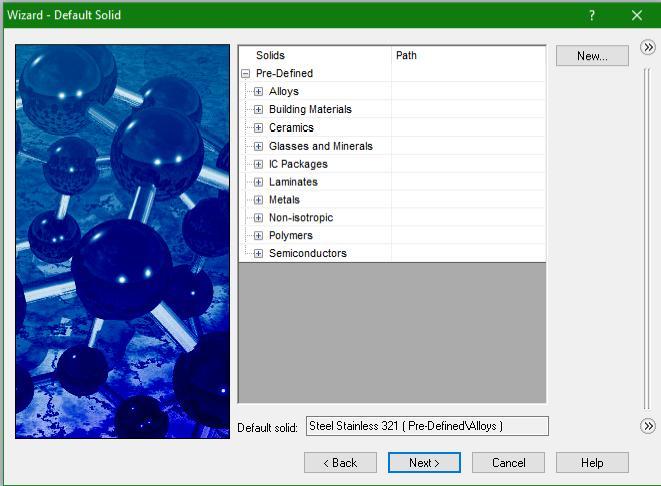The image size is (661, 486).
Task: Expand the Semiconductors category
Action: click(x=258, y=253)
